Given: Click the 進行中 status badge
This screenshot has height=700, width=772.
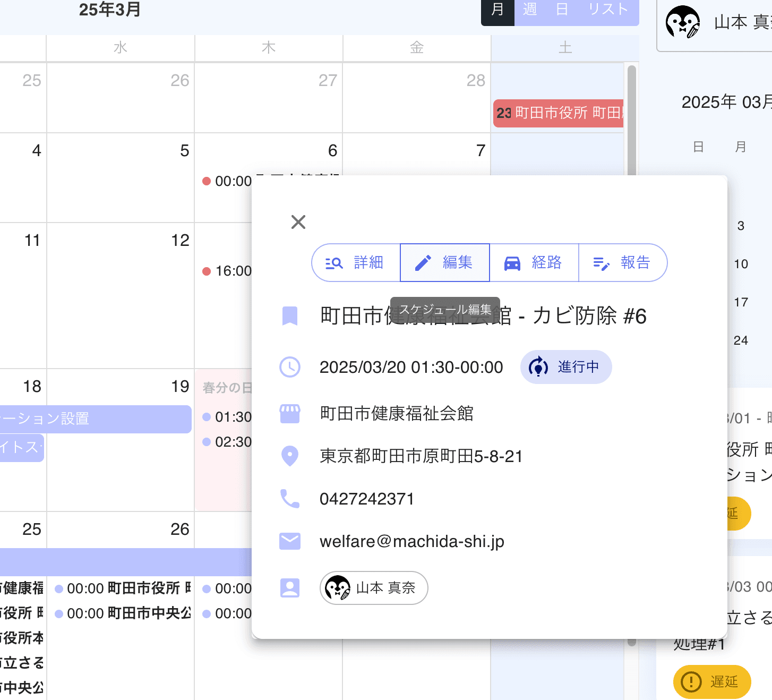Looking at the screenshot, I should tap(566, 367).
